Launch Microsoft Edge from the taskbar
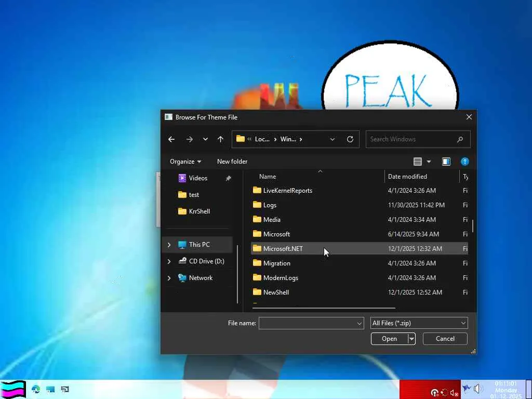 pyautogui.click(x=36, y=389)
